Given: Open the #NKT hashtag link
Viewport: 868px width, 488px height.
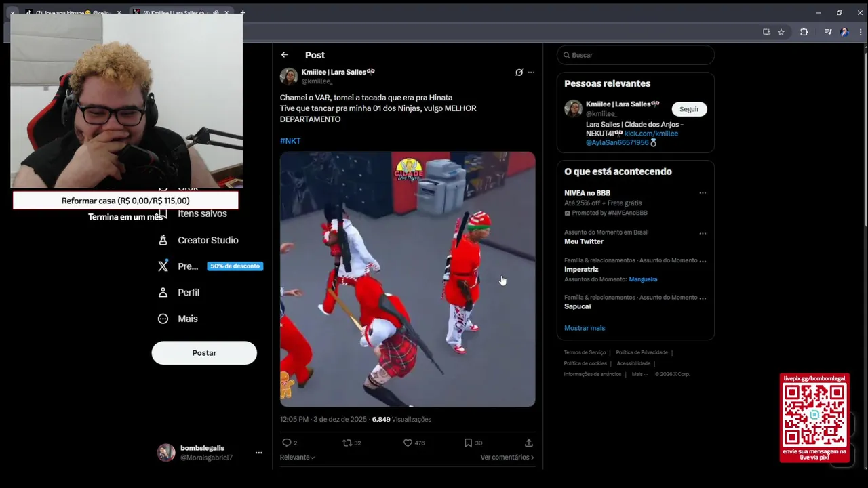Looking at the screenshot, I should point(290,141).
